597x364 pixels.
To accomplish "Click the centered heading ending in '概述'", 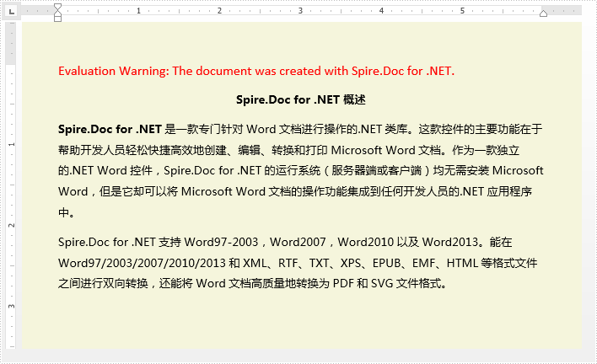I will (301, 99).
